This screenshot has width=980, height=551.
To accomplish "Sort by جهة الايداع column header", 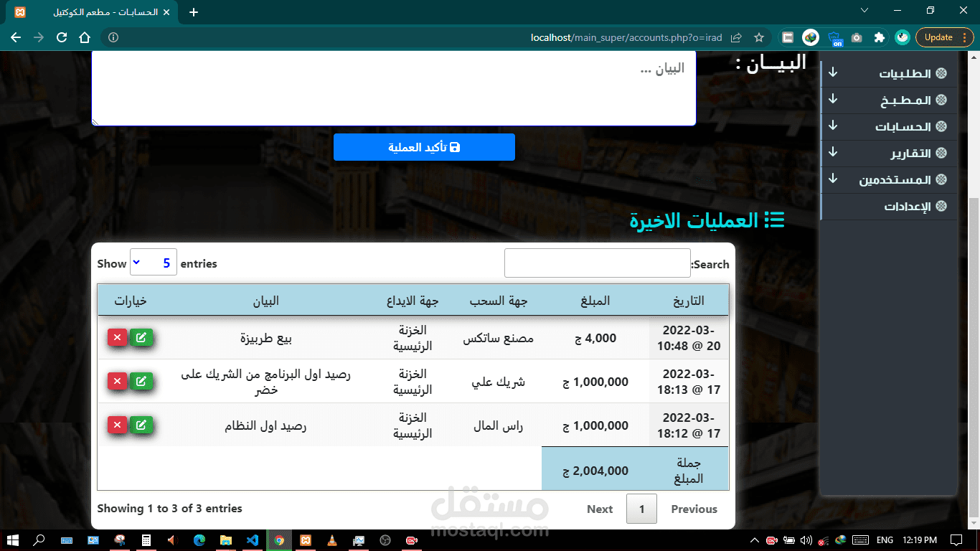I will (413, 301).
